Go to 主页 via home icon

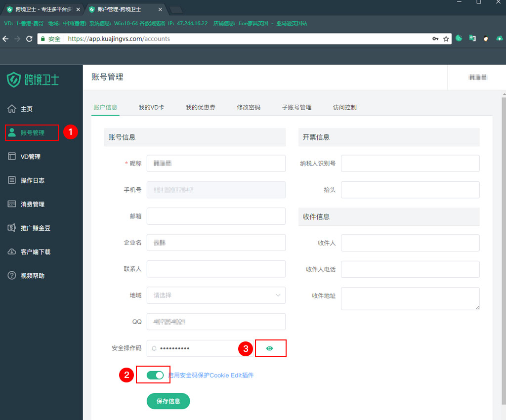click(12, 109)
